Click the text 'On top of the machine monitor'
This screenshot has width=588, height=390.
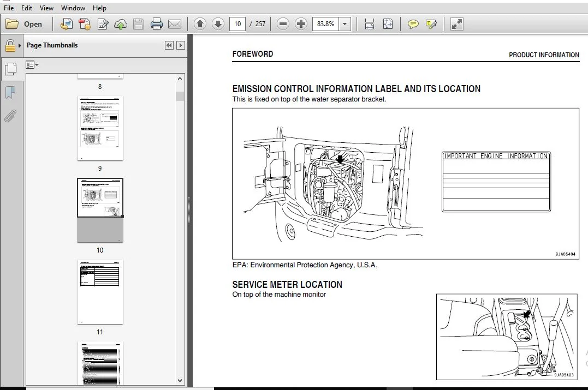(279, 295)
